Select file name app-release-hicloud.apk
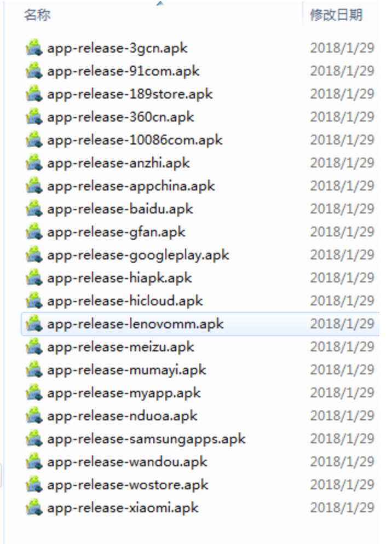 tap(125, 302)
